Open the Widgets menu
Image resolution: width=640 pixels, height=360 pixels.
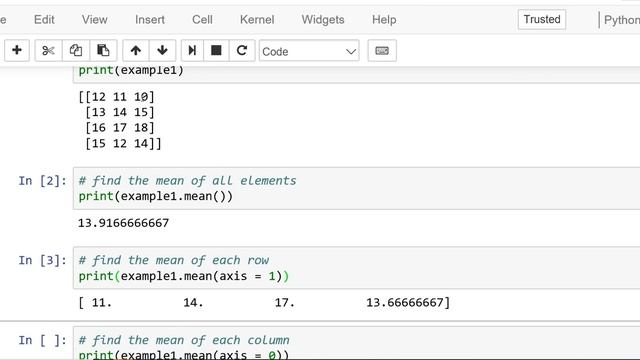click(x=323, y=20)
